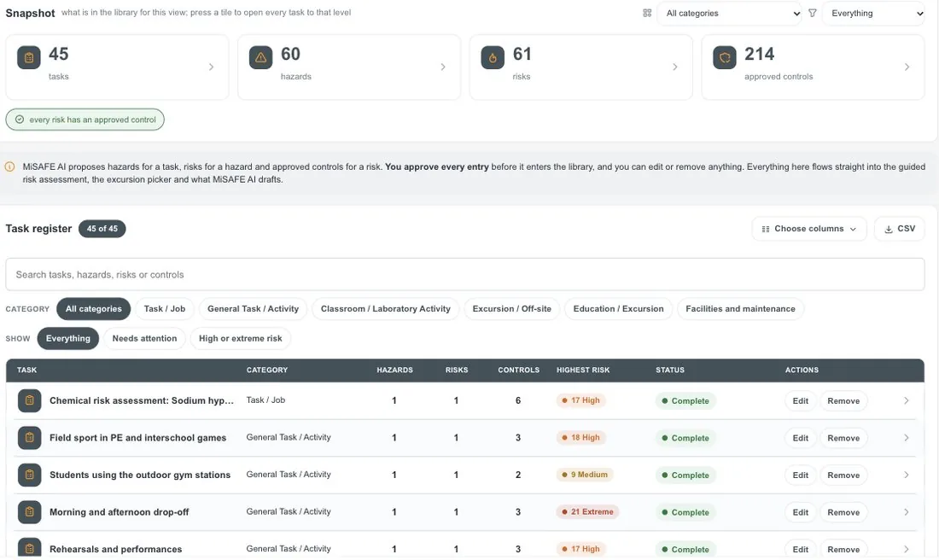The height and width of the screenshot is (560, 939).
Task: Select the Everything show chip
Action: coord(67,338)
